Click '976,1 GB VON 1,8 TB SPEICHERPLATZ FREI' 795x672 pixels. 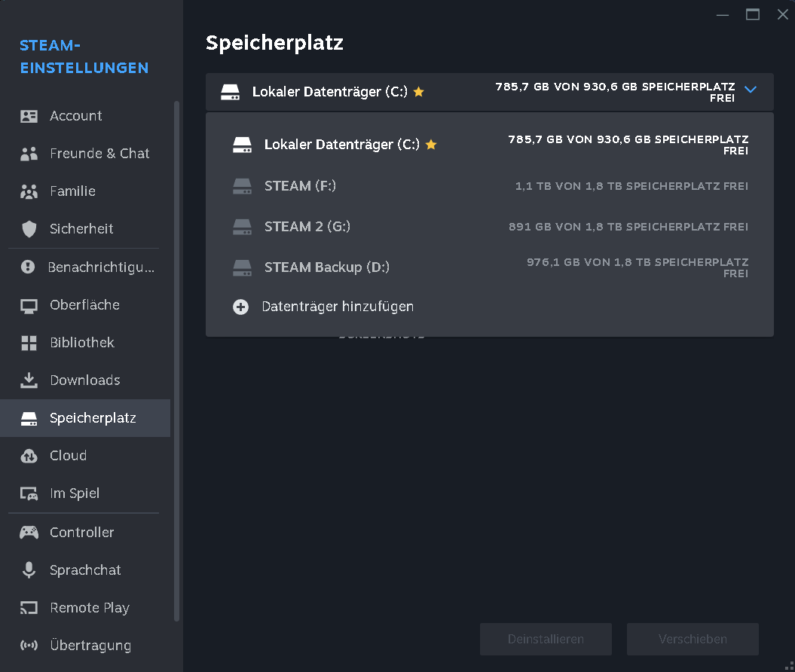[x=638, y=267]
